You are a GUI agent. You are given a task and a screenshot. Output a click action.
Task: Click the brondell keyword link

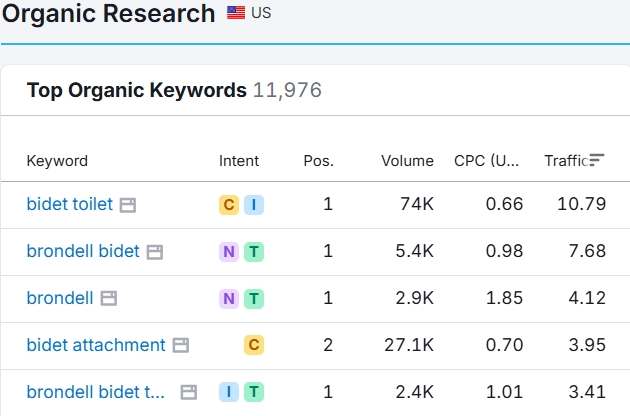[59, 299]
